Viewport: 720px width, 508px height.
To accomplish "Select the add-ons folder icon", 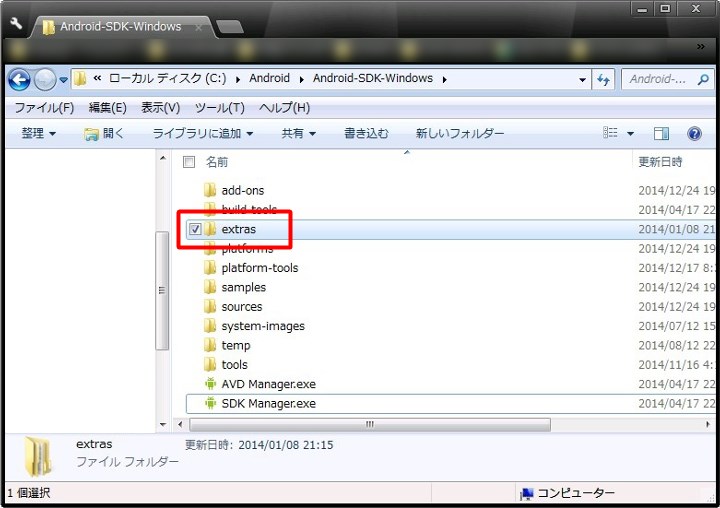I will click(x=210, y=190).
